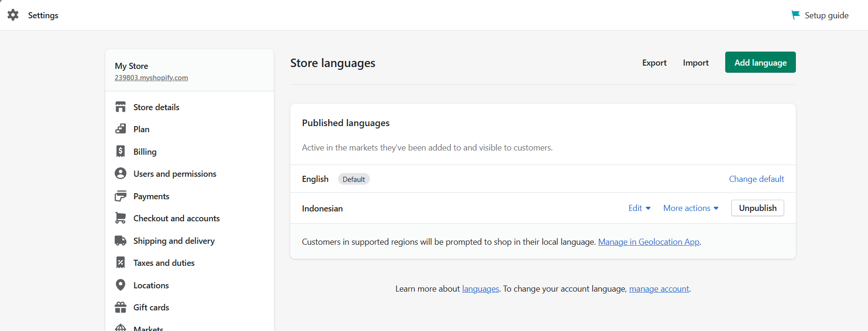Click the Store languages page title

(333, 63)
